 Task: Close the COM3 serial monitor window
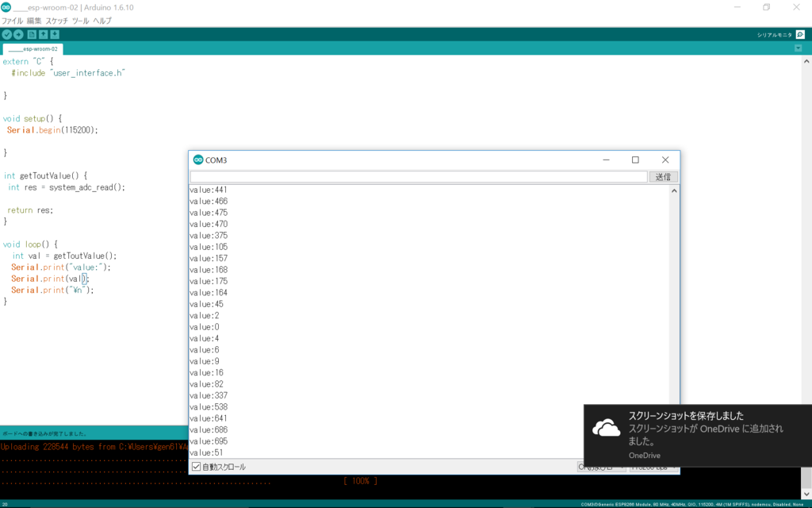(665, 160)
